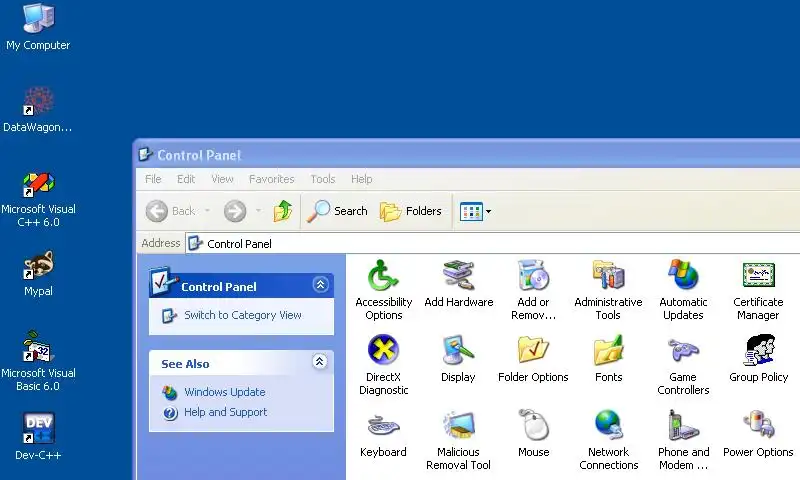Open Power Options icon
The image size is (800, 480).
(758, 434)
